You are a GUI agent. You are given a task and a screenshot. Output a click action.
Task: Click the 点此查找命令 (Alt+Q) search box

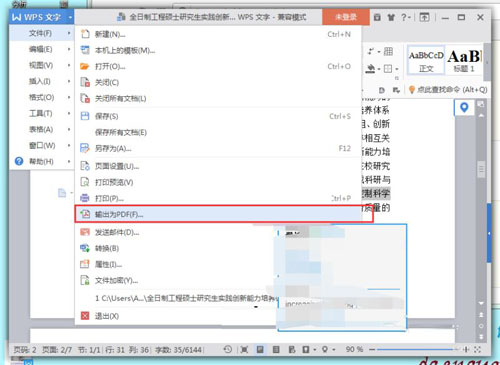click(x=448, y=89)
